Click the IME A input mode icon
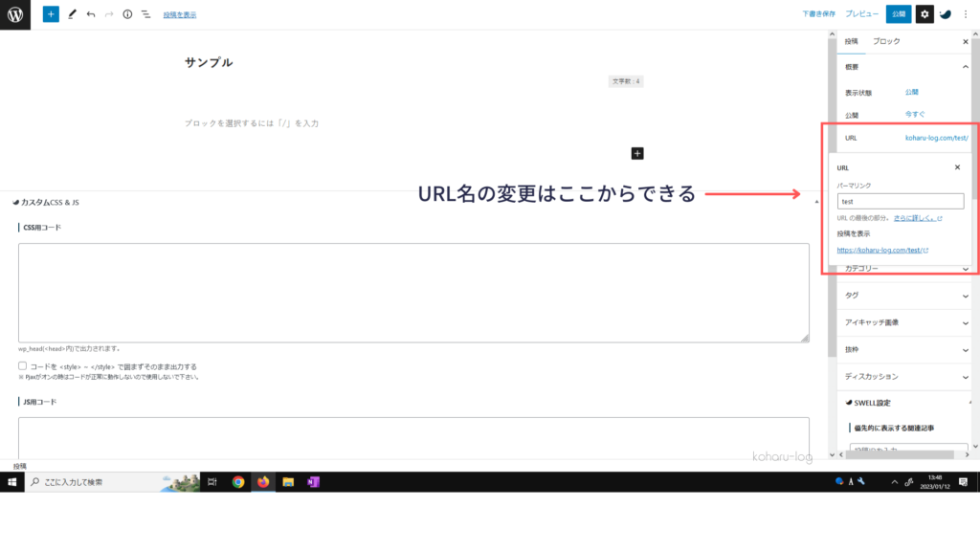This screenshot has width=980, height=551. (851, 482)
